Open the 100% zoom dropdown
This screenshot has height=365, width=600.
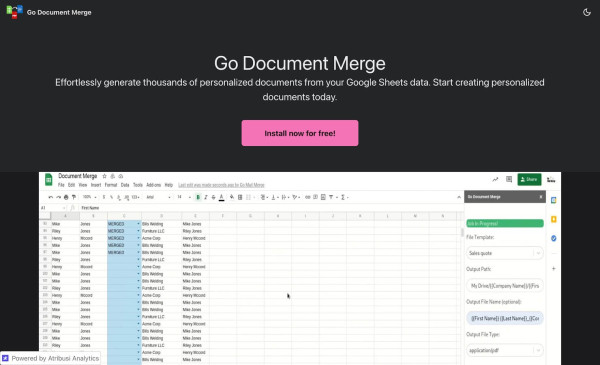(90, 197)
